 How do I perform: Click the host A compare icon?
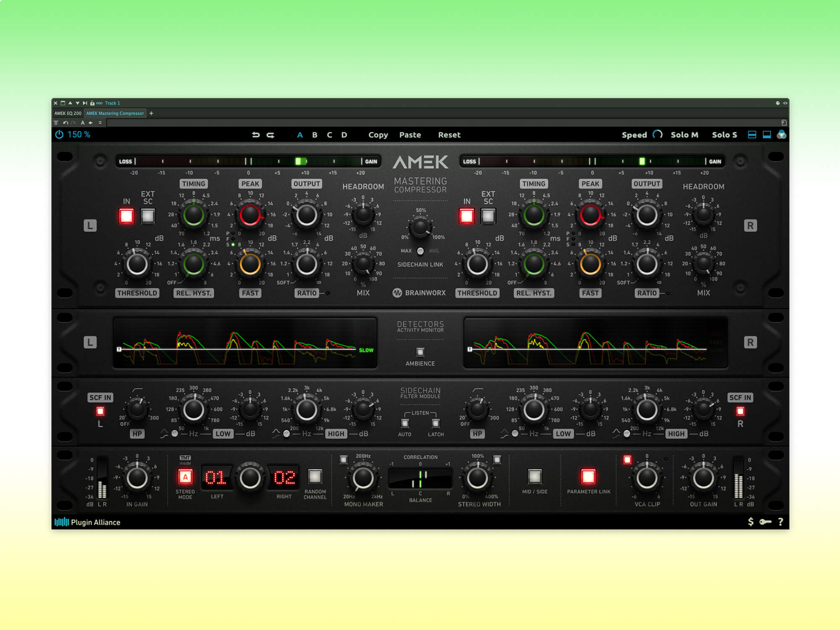coord(83,123)
